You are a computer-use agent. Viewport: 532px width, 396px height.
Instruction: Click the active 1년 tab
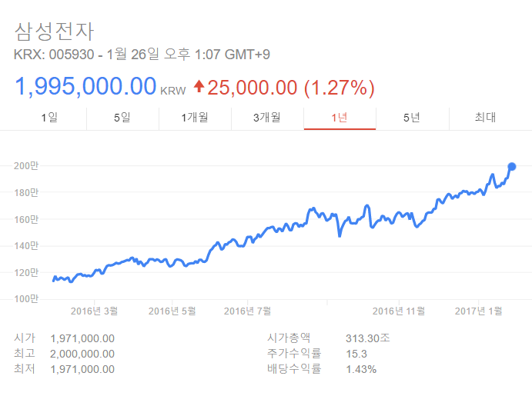[x=340, y=118]
